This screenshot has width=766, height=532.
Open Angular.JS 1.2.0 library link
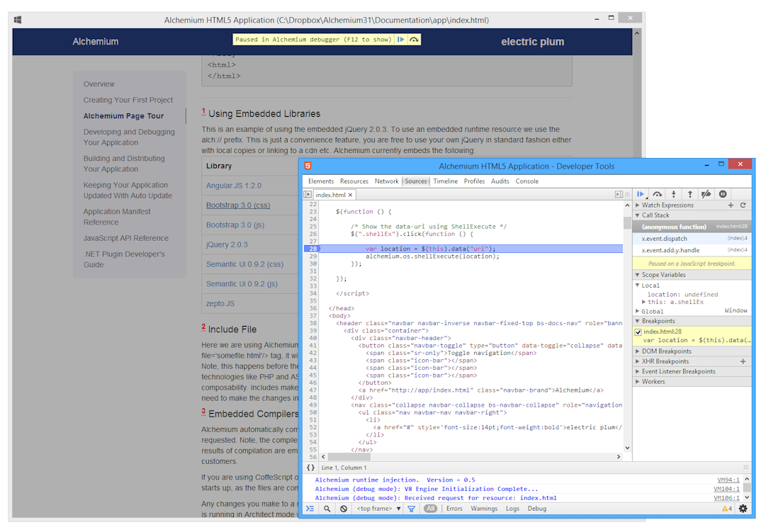click(234, 186)
